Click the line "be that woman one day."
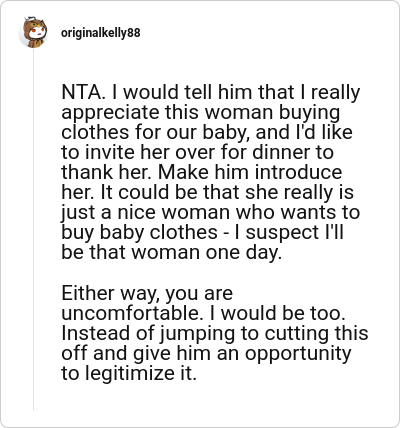The image size is (400, 428). pyautogui.click(x=172, y=252)
